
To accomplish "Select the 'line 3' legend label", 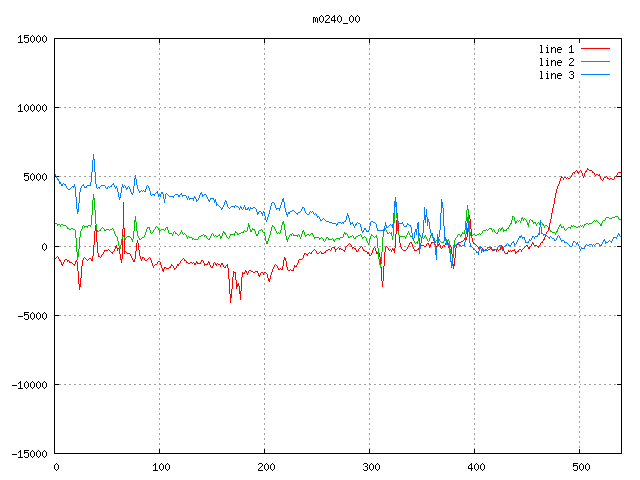I will coord(557,76).
